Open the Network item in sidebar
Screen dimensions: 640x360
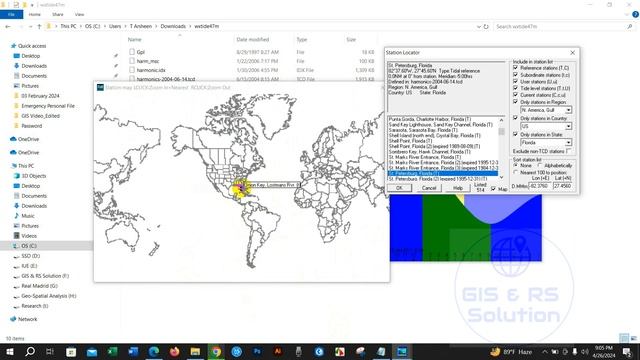27,319
